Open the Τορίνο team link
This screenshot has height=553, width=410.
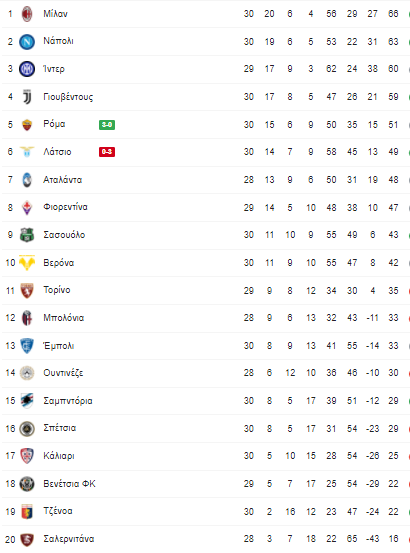57,290
